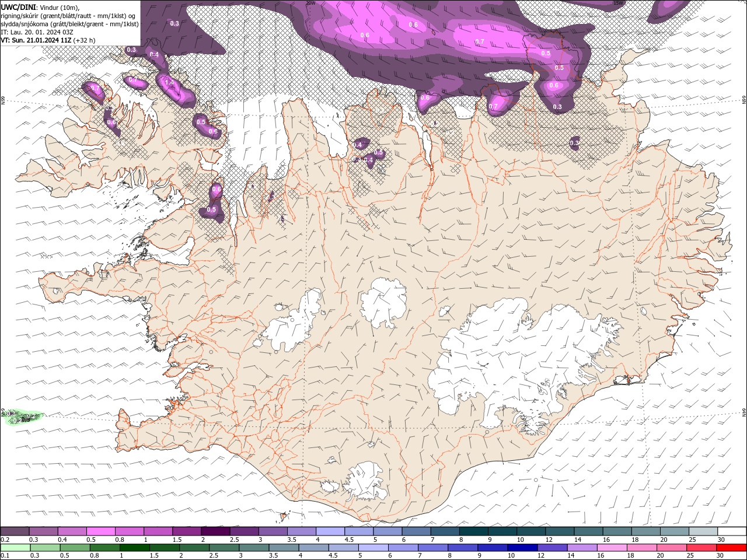Image resolution: width=747 pixels, height=560 pixels.
Task: Select the dark blue 10 swatch in rain scale
Action: [x=522, y=548]
